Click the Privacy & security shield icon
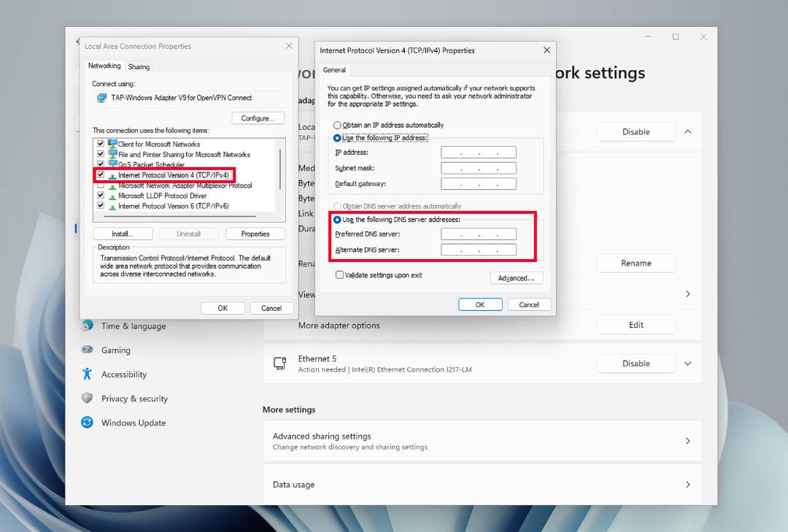Image resolution: width=788 pixels, height=532 pixels. (87, 398)
